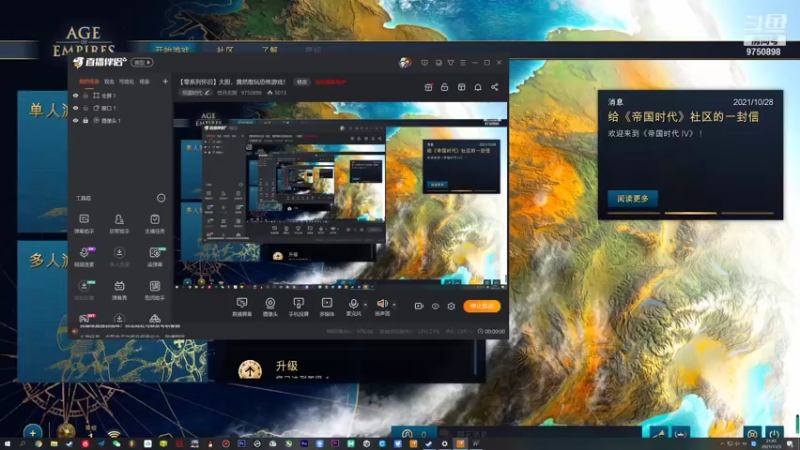Unlock the 摄像头 1 source
The image size is (800, 450).
(86, 121)
